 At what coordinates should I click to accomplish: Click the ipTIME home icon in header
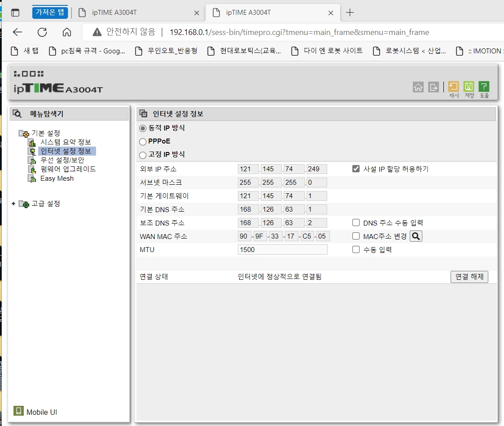[418, 87]
